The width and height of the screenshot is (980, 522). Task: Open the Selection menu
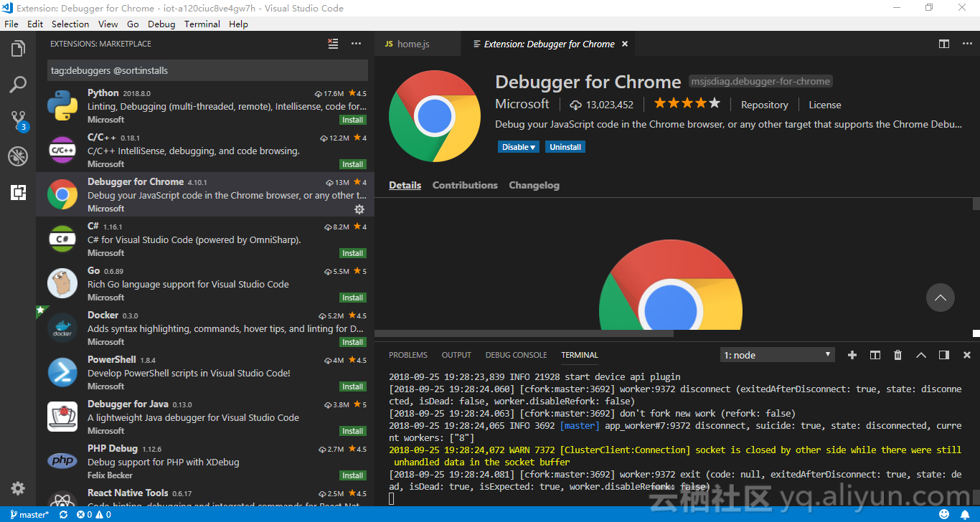(x=70, y=24)
